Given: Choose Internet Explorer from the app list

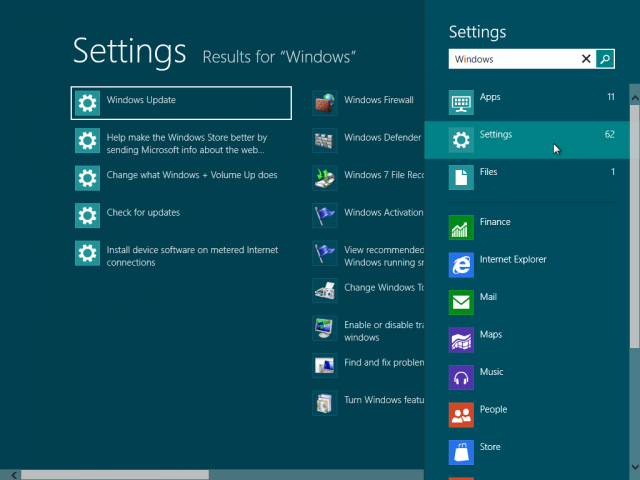Looking at the screenshot, I should pyautogui.click(x=513, y=259).
